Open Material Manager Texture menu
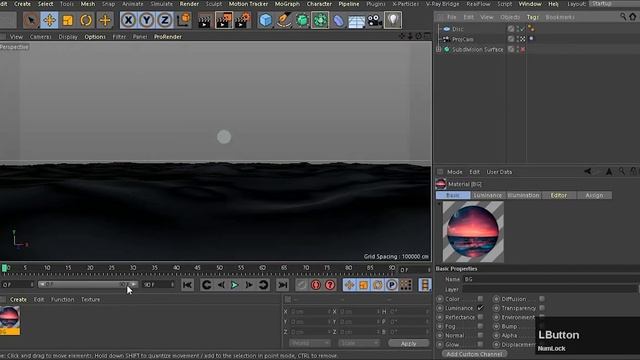The image size is (640, 360). pos(91,300)
